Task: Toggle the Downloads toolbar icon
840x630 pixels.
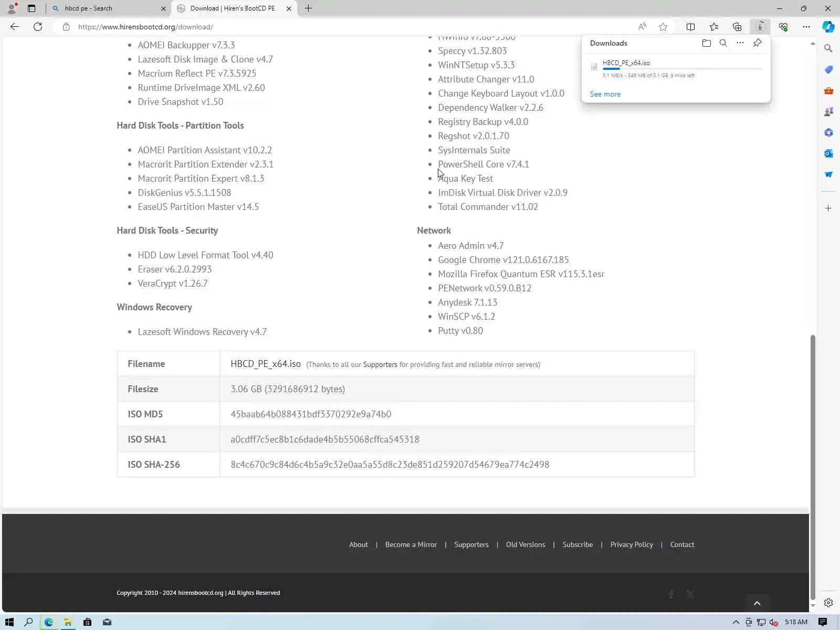Action: point(760,27)
